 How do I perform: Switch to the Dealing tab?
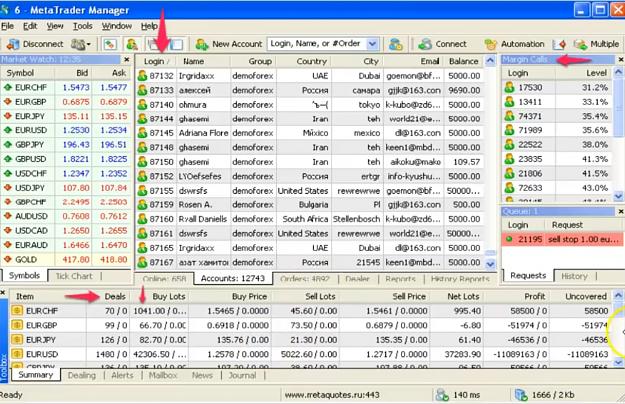(82, 375)
